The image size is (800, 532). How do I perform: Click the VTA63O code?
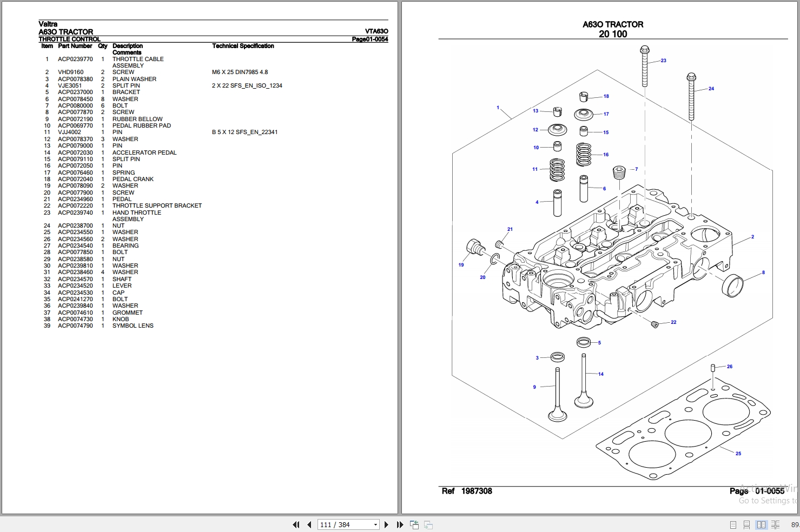[376, 31]
